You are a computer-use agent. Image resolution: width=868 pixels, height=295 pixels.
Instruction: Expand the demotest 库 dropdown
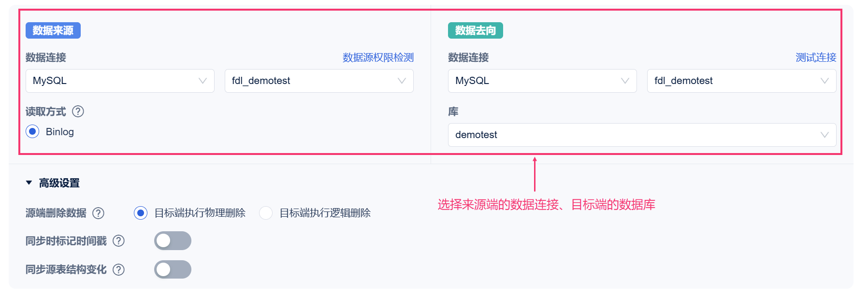[642, 135]
